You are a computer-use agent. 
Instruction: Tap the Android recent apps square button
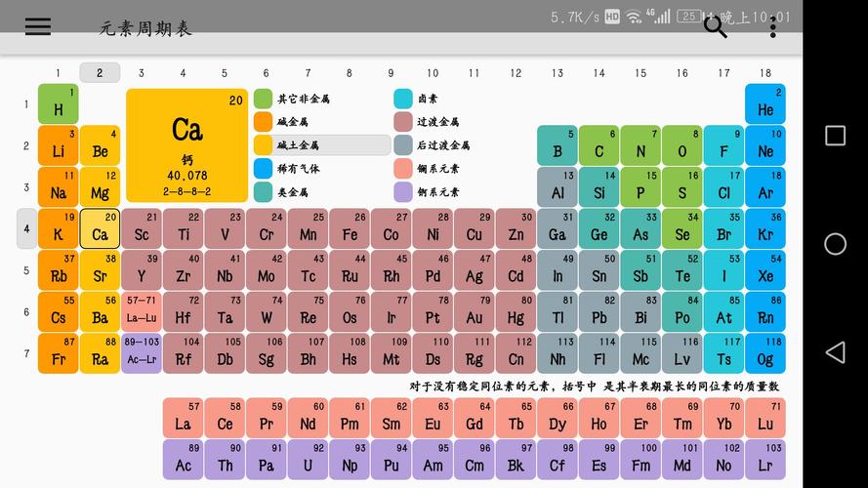[835, 136]
